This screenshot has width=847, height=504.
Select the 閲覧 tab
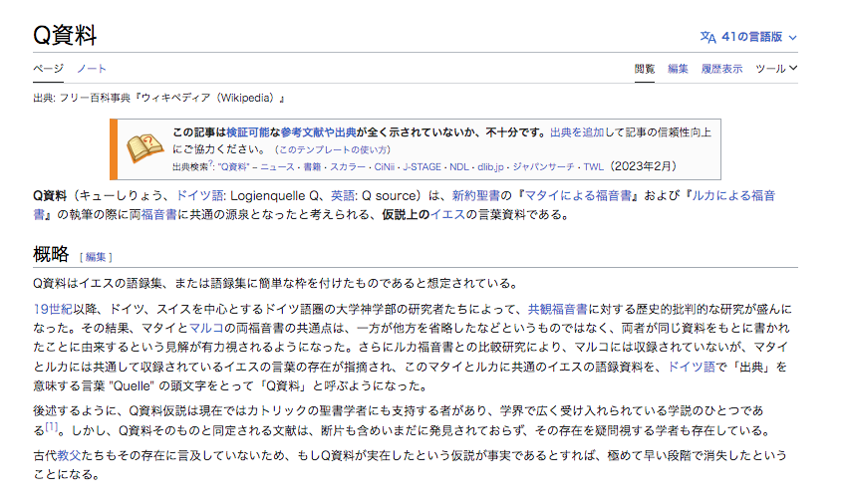645,69
